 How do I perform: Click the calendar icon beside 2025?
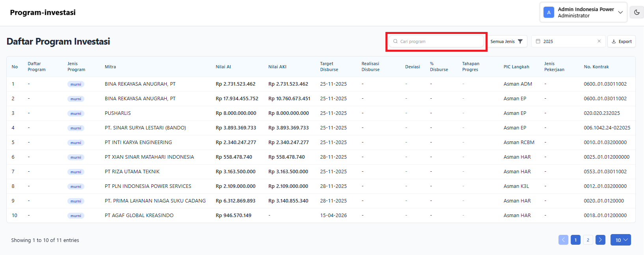(x=538, y=41)
